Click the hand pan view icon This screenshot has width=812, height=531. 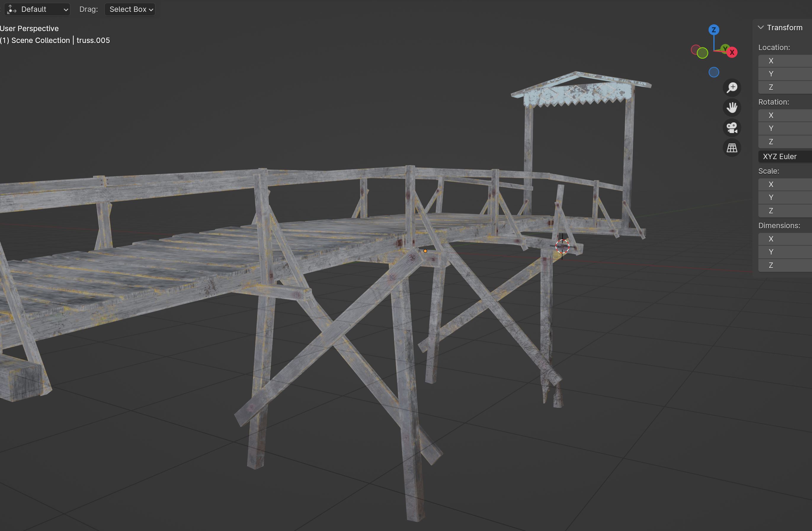click(x=732, y=108)
